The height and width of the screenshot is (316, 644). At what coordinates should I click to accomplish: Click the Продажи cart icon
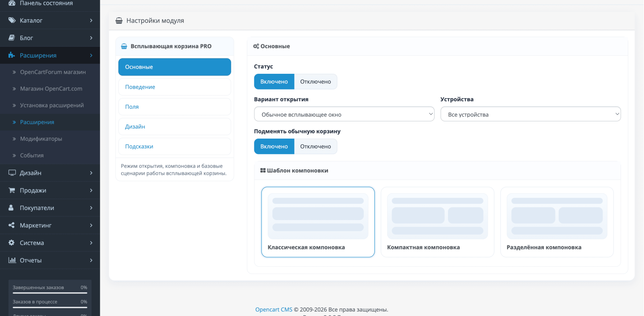click(x=12, y=190)
